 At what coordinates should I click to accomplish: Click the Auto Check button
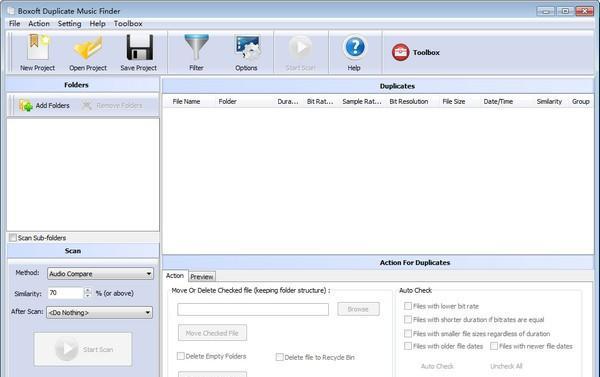(437, 366)
